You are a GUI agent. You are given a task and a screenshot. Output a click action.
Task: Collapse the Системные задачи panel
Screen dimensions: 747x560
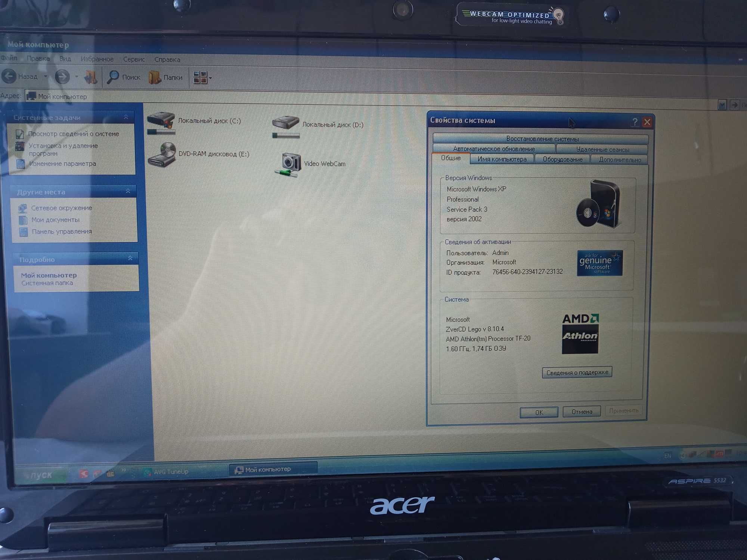click(x=126, y=117)
